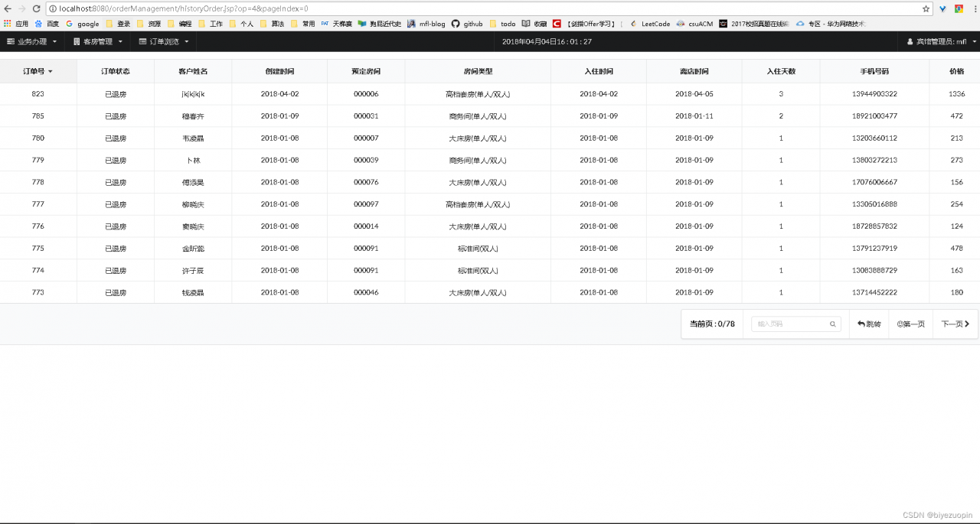Open the mfl-blog bookmark

point(426,24)
